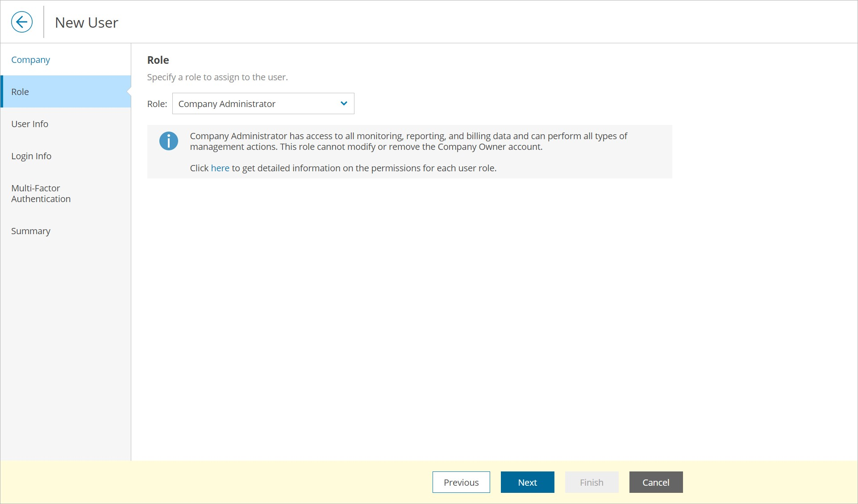Image resolution: width=858 pixels, height=504 pixels.
Task: Click the Role field label
Action: point(157,104)
